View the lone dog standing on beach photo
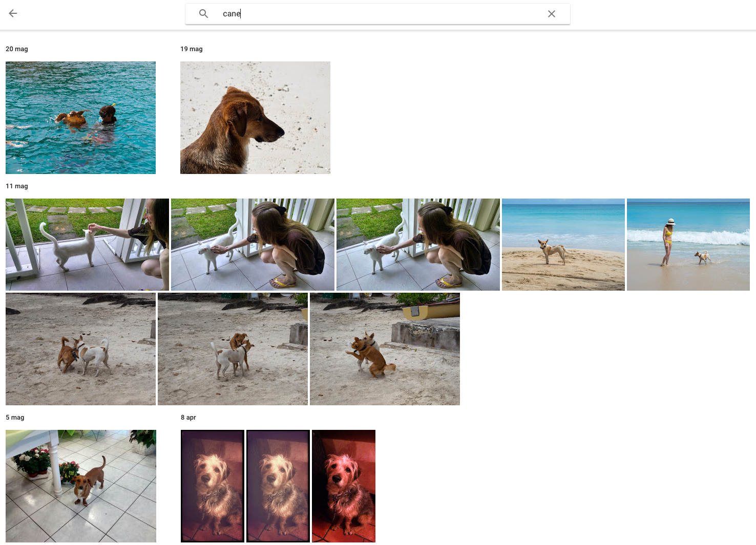The width and height of the screenshot is (756, 545). click(563, 245)
